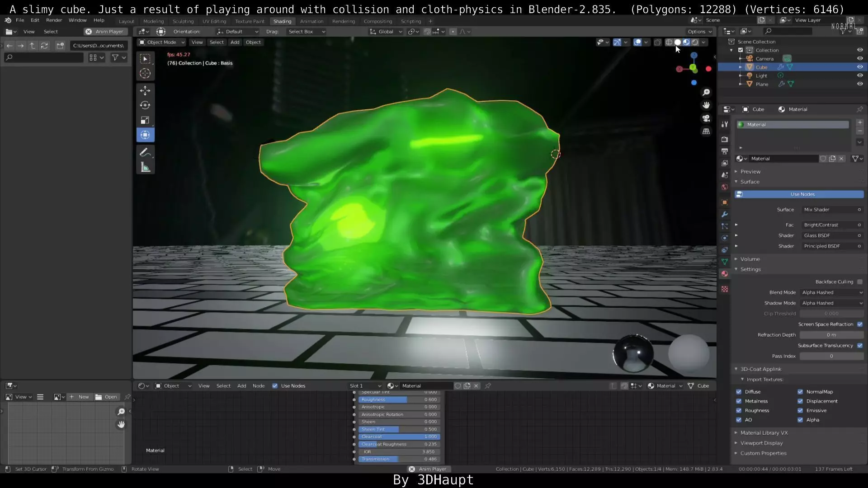Go to parent directory in file browser
The width and height of the screenshot is (868, 488).
click(32, 46)
